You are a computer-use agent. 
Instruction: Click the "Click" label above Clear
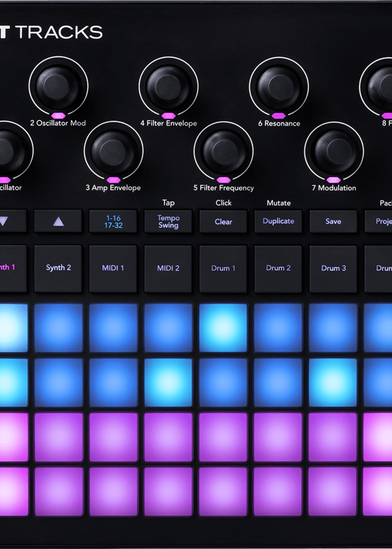(x=223, y=203)
